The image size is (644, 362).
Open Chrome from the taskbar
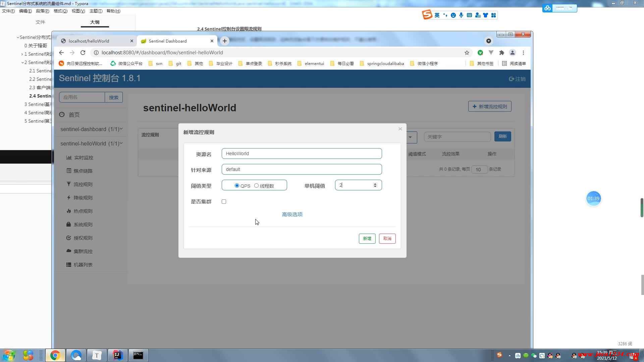coord(55,355)
